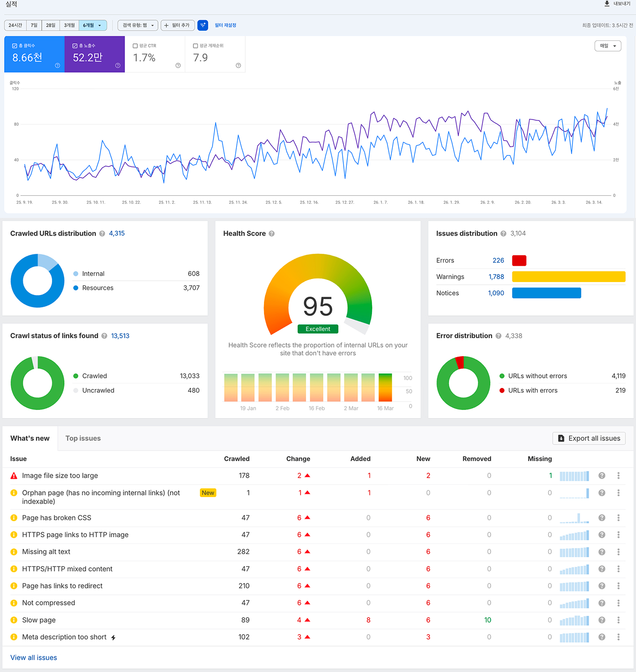Click the yellow Warnings bar
The image size is (636, 672).
tap(568, 276)
